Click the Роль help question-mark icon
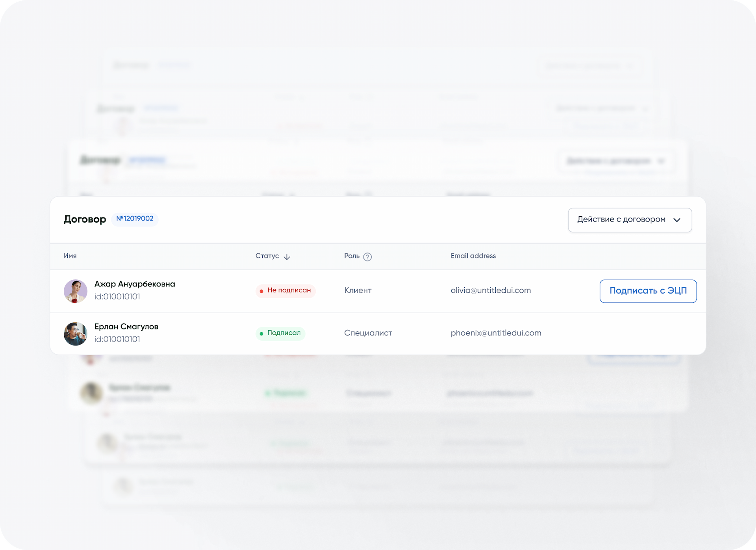The width and height of the screenshot is (756, 550). (x=367, y=257)
